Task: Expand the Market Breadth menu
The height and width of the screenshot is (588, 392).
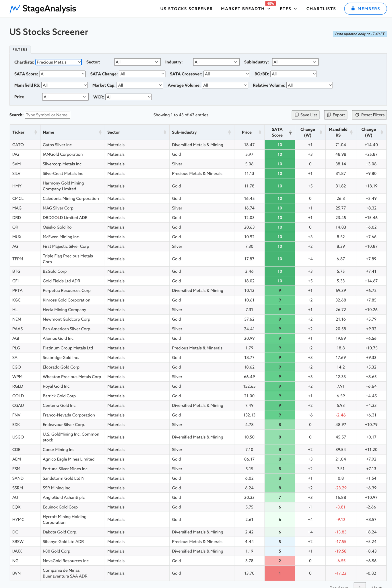Action: [x=246, y=9]
